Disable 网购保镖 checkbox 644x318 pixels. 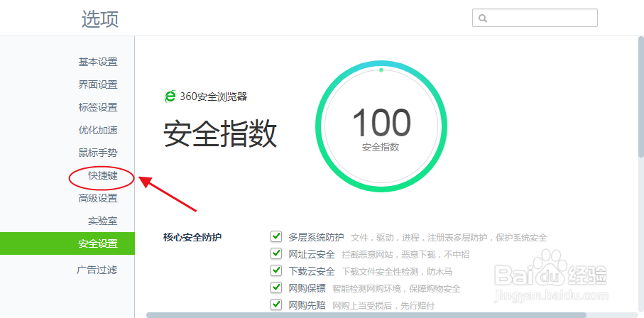point(276,287)
